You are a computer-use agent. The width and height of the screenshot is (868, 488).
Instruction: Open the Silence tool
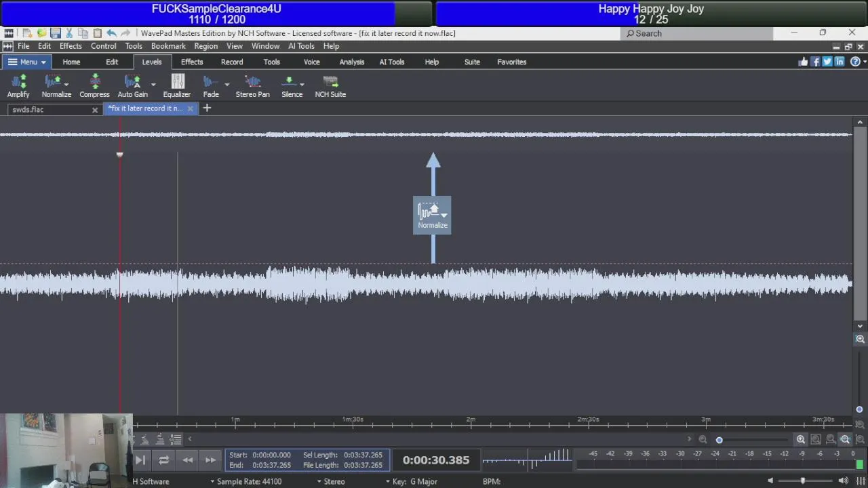[292, 86]
